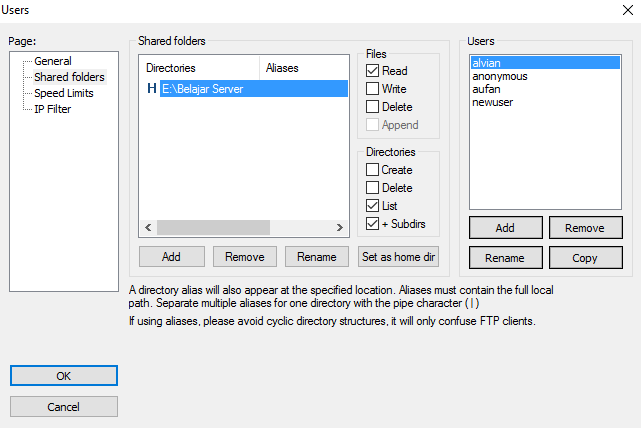Enable the Write files permission
Image resolution: width=641 pixels, height=428 pixels.
point(373,89)
